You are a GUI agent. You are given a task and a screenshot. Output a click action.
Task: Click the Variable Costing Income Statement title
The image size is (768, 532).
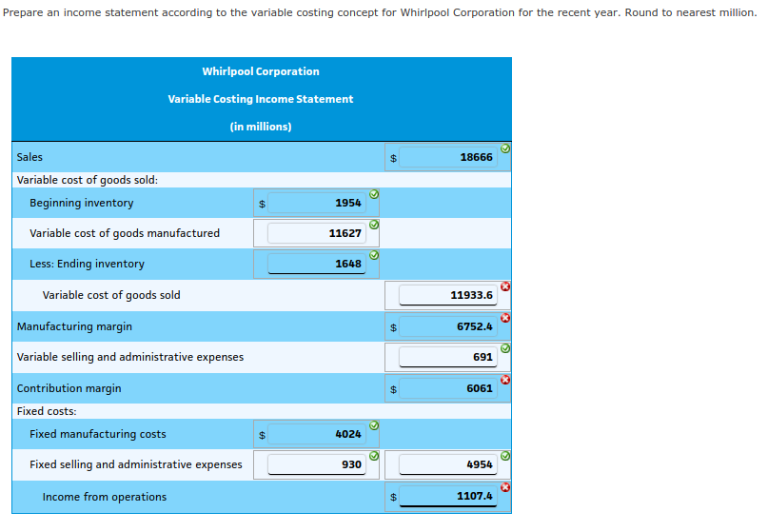click(x=261, y=99)
